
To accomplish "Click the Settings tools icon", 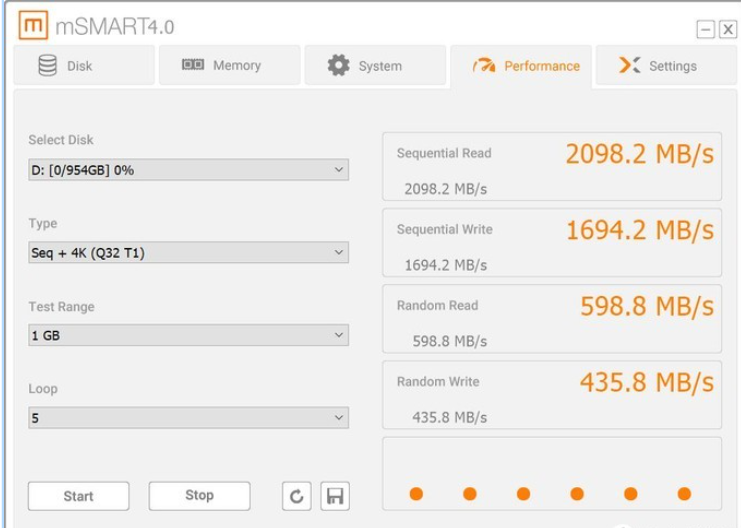I will tap(630, 65).
